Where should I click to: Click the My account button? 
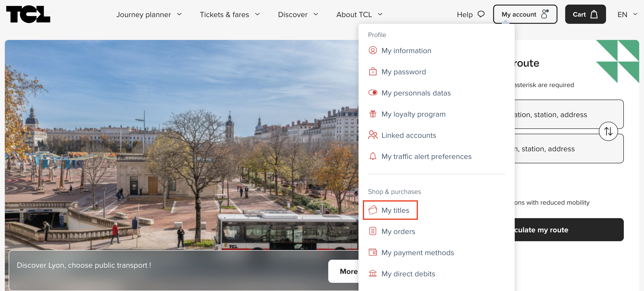[525, 14]
